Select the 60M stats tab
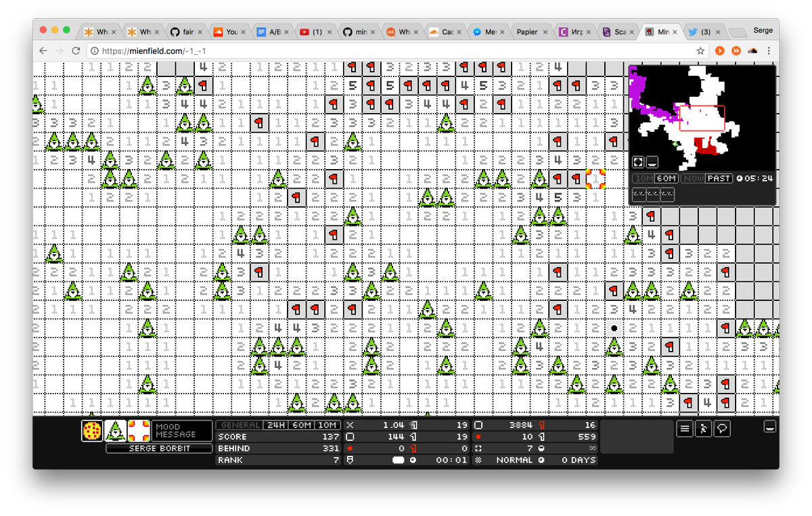The height and width of the screenshot is (516, 812). coord(301,425)
